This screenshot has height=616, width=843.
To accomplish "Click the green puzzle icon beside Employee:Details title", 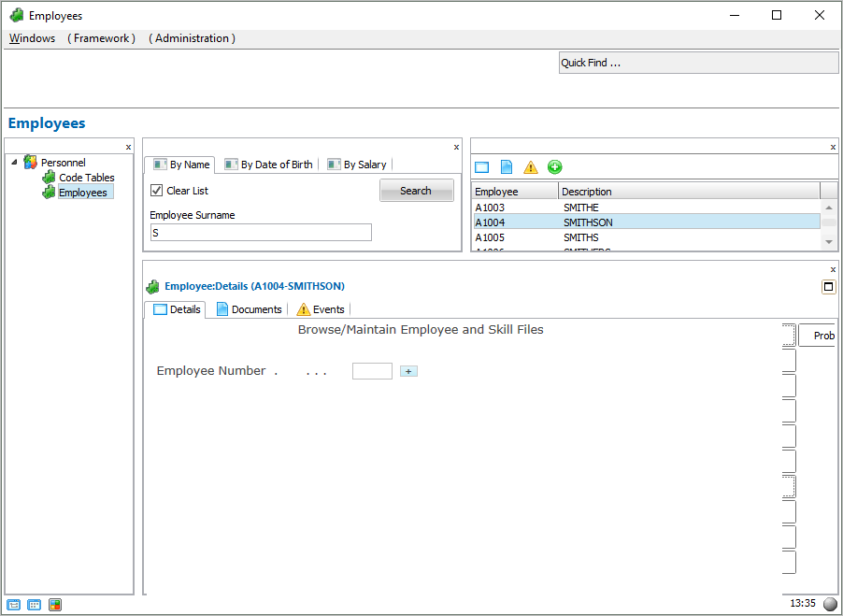I will point(152,286).
